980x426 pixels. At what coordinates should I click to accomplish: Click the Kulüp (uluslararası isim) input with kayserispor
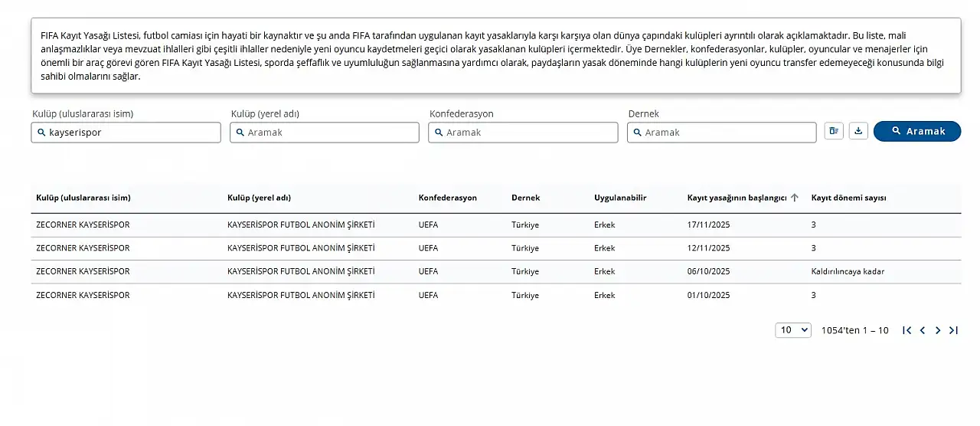click(x=130, y=133)
